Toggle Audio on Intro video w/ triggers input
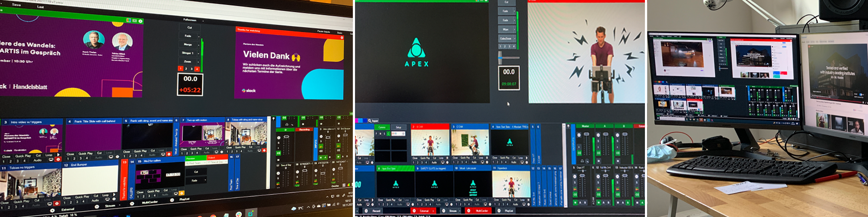Viewport: 868px width, 217px height. coord(37,160)
